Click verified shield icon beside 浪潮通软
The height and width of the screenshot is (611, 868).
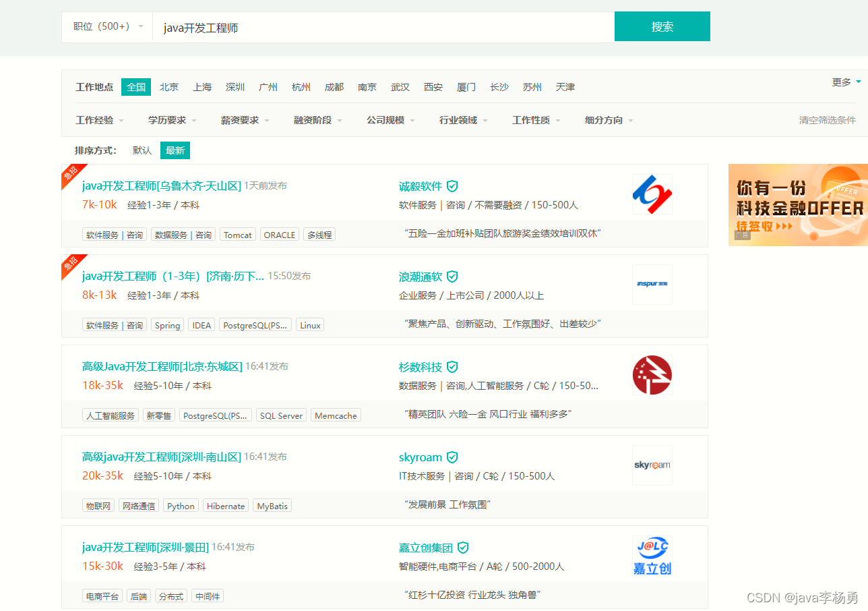(x=452, y=277)
